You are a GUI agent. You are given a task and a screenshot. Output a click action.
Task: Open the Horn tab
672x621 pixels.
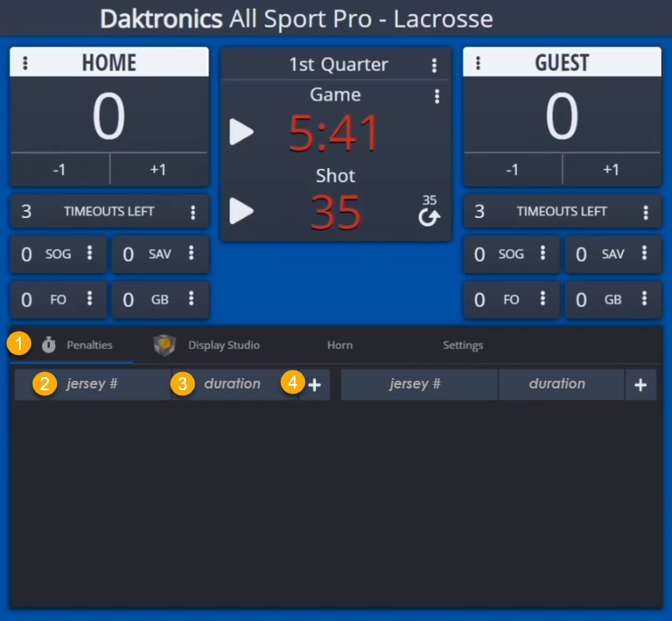pos(339,345)
